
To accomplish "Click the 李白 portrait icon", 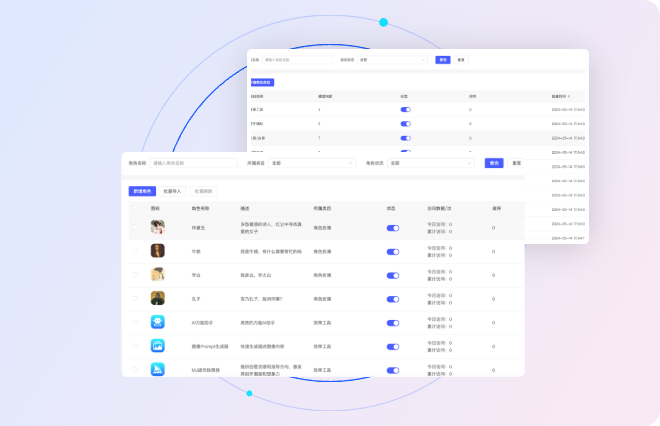I will 157,274.
